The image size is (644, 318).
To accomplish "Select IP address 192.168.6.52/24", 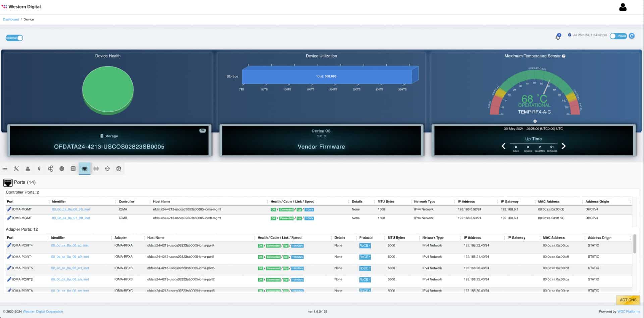I will (469, 209).
